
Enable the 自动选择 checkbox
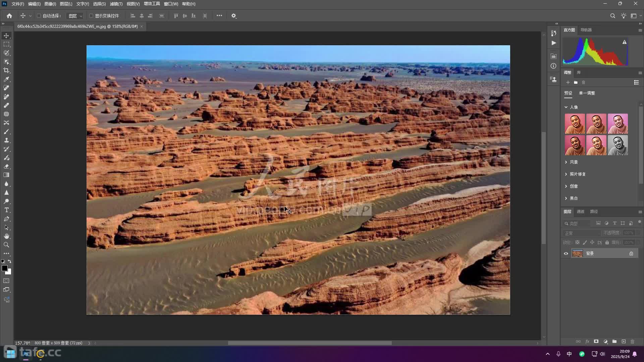(x=39, y=16)
